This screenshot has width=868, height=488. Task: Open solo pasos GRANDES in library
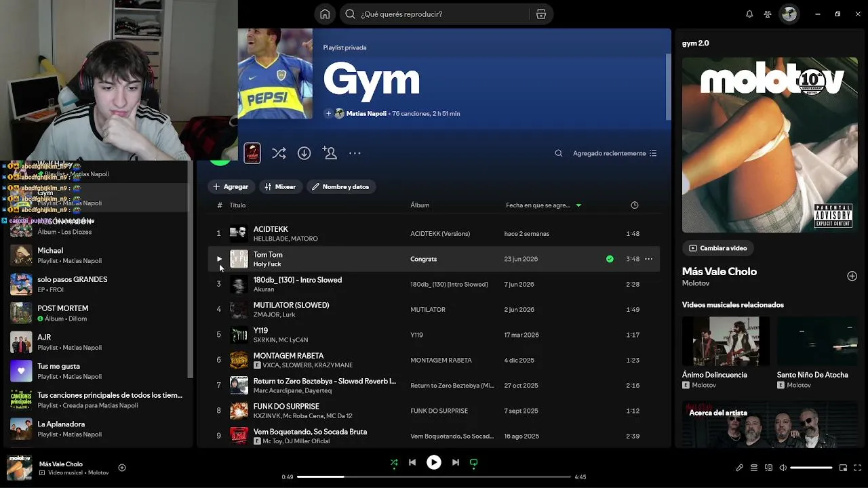pyautogui.click(x=98, y=284)
